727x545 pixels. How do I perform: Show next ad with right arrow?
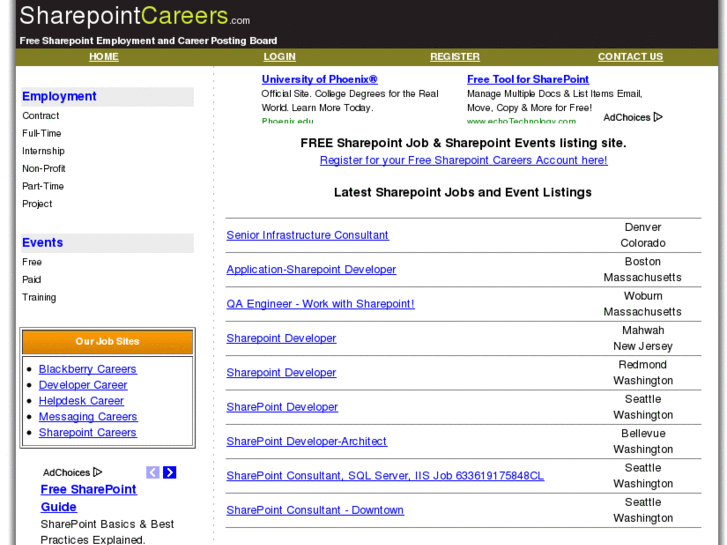pos(170,472)
